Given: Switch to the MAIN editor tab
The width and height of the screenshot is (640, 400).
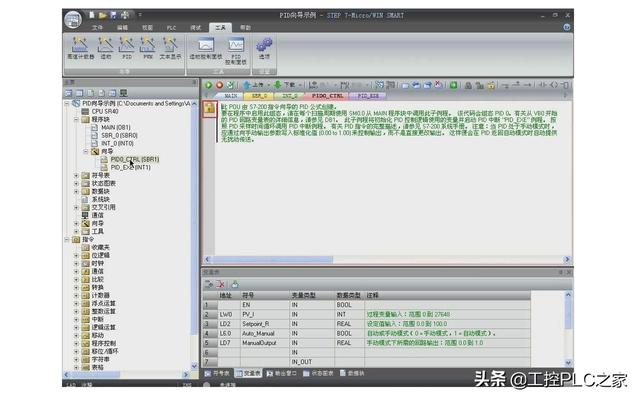Looking at the screenshot, I should coord(231,96).
